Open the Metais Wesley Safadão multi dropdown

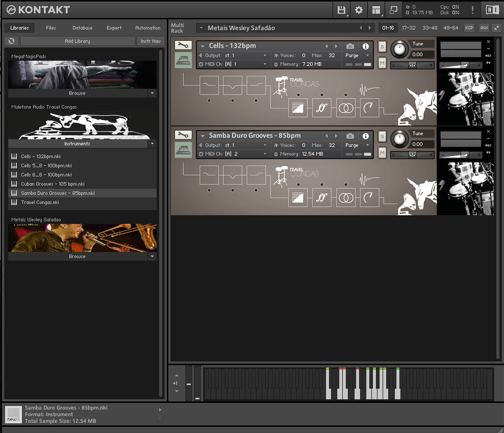point(201,28)
